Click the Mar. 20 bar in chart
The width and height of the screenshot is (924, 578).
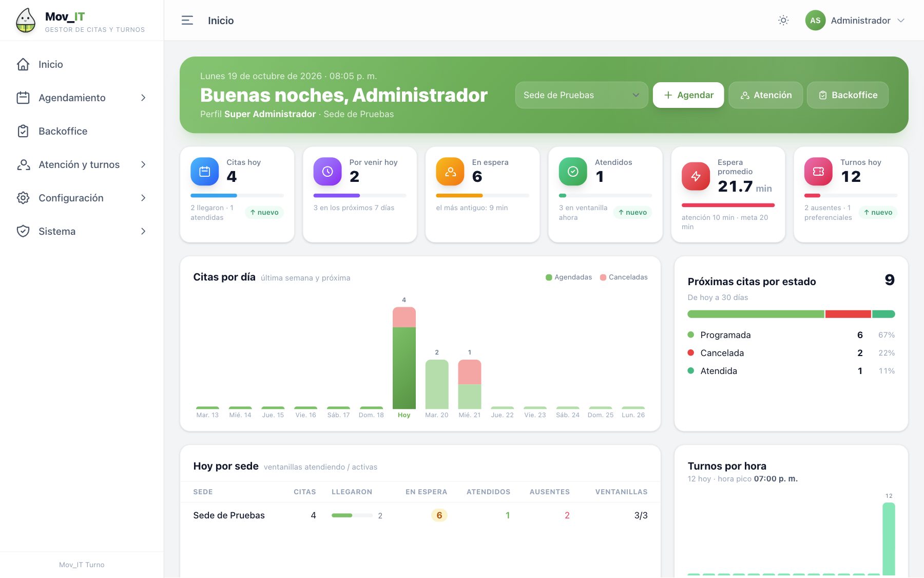437,384
